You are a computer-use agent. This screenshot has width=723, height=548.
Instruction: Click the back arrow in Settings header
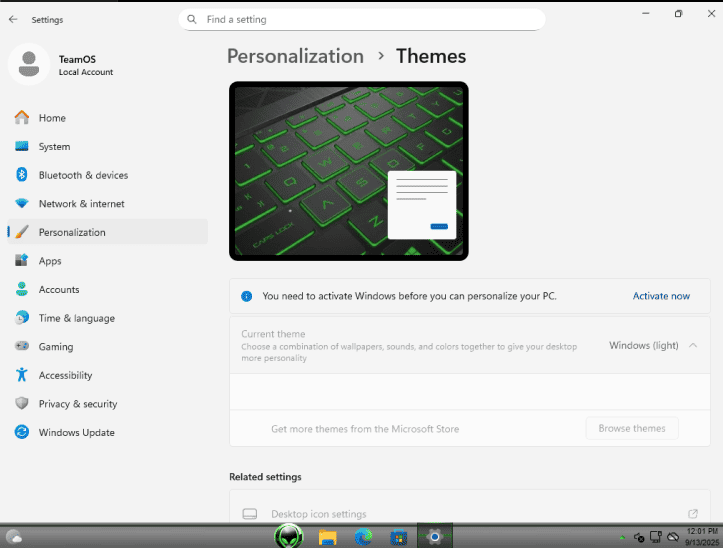click(x=13, y=19)
